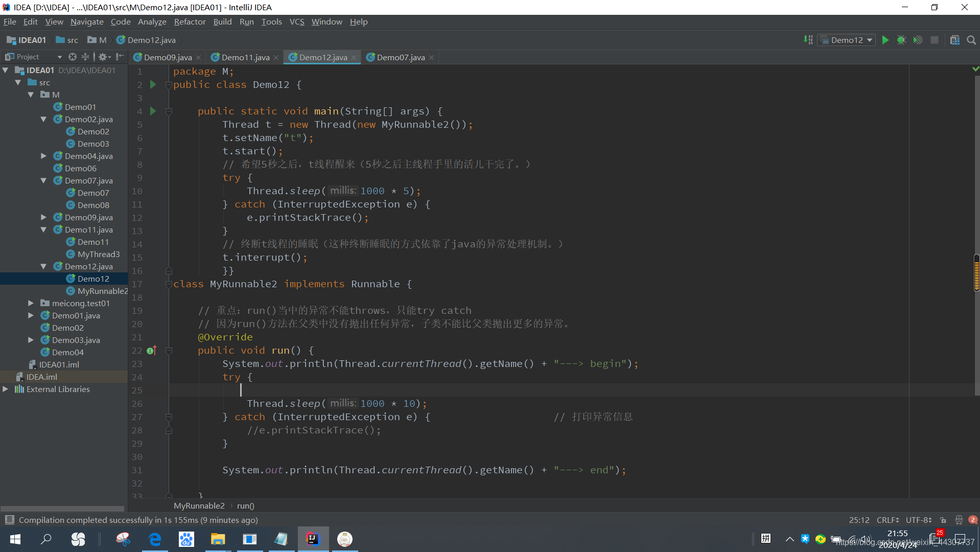The width and height of the screenshot is (980, 552).
Task: Open IDEA01.iml file in tree
Action: (54, 364)
